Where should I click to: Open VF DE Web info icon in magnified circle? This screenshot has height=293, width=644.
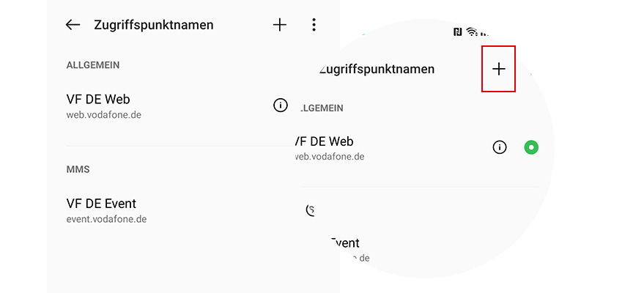500,147
